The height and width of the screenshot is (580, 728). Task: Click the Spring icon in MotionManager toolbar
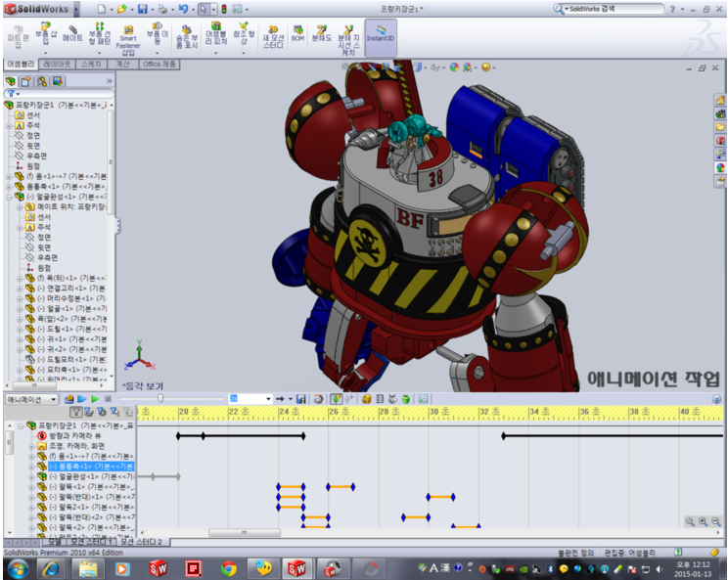[380, 399]
